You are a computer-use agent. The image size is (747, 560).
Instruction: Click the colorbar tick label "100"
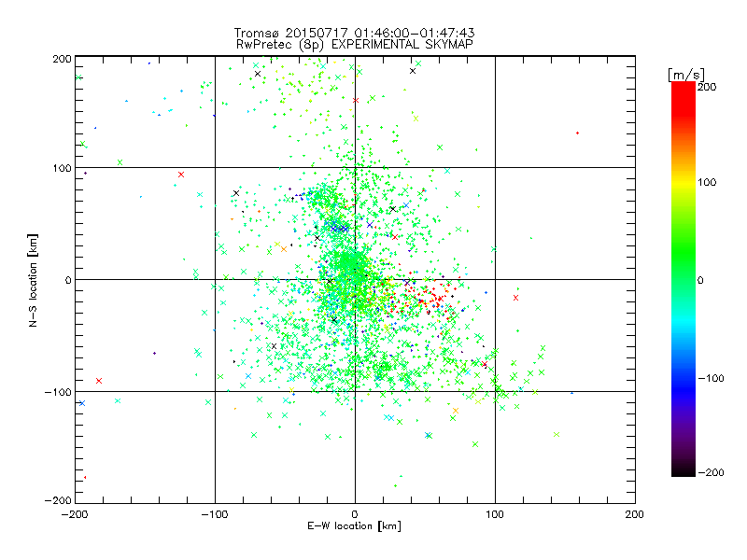[707, 182]
